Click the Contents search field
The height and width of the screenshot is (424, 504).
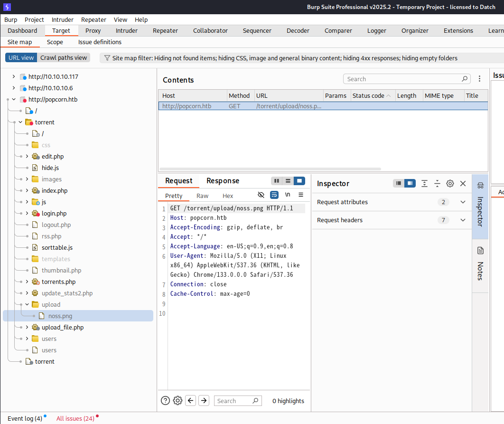(407, 79)
